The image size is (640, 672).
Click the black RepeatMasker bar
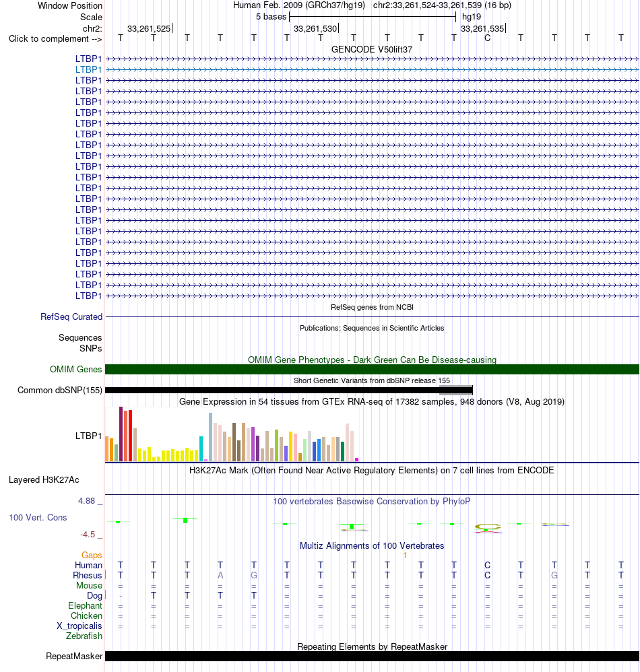tap(372, 656)
